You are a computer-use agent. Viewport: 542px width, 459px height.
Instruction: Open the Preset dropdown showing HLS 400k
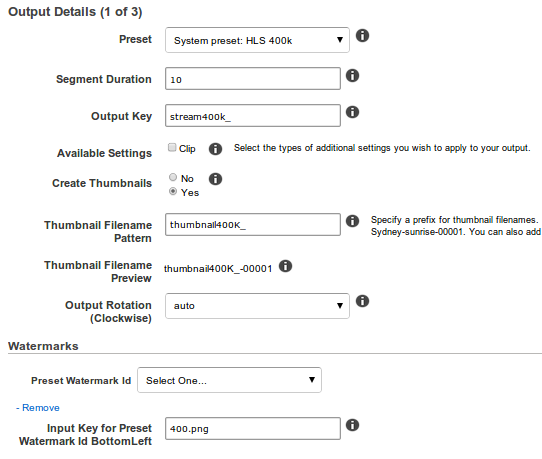pos(257,40)
